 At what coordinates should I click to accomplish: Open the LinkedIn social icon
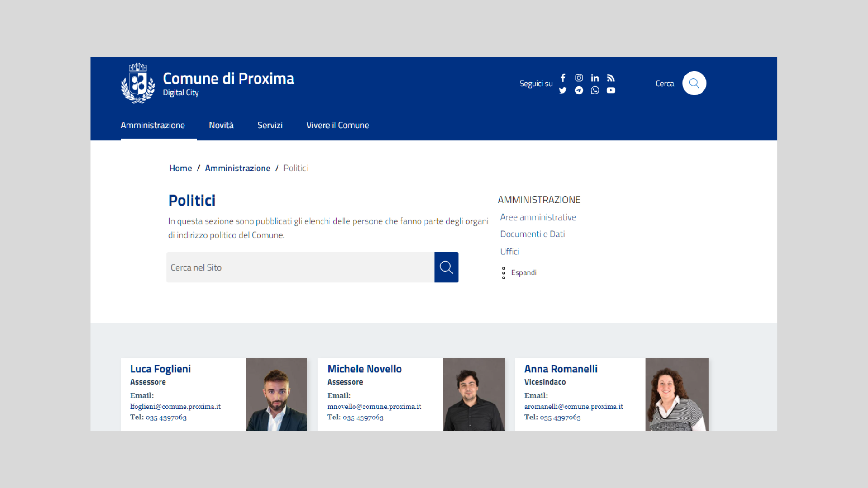click(x=595, y=78)
